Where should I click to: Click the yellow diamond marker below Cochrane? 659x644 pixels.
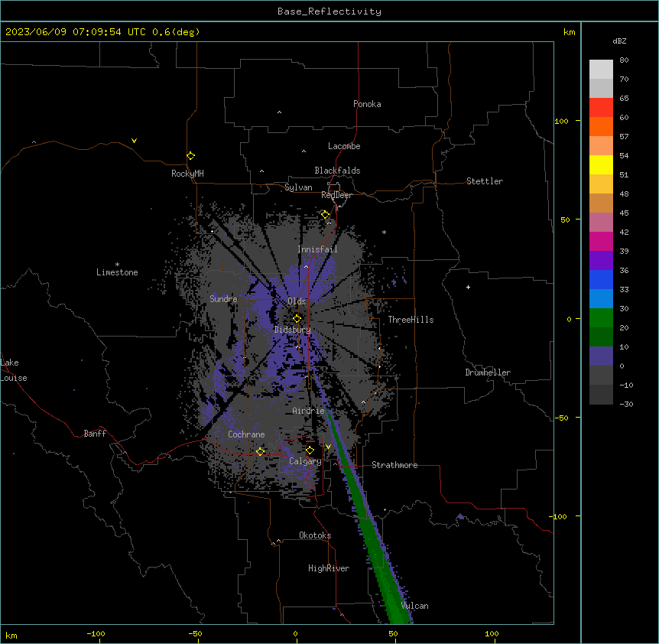[x=260, y=451]
